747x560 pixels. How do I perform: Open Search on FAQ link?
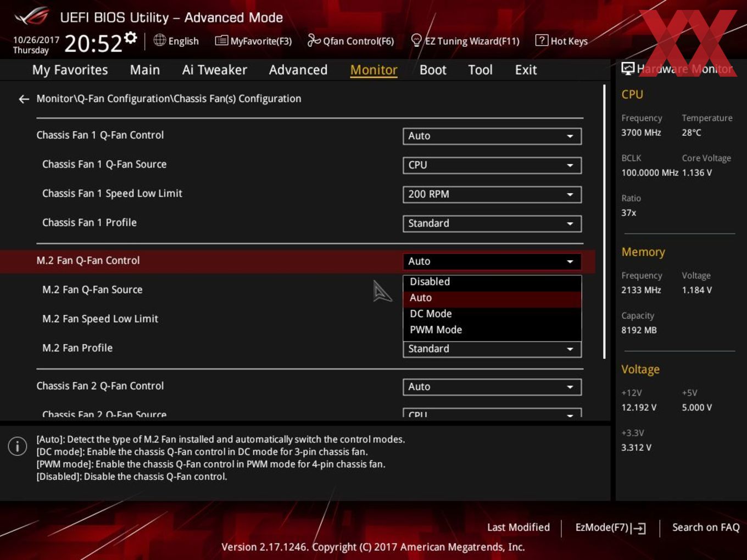[x=706, y=528]
